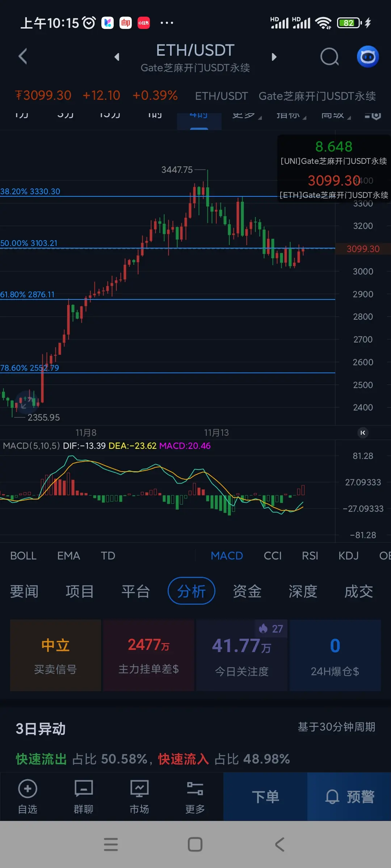
Task: Tap the [UNI] 8.648 comparison price overlay
Action: click(334, 152)
